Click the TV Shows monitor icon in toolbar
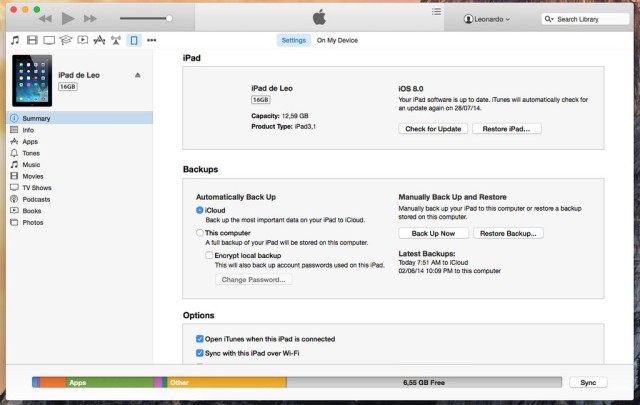Screen dimensions: 640x405 pyautogui.click(x=48, y=41)
